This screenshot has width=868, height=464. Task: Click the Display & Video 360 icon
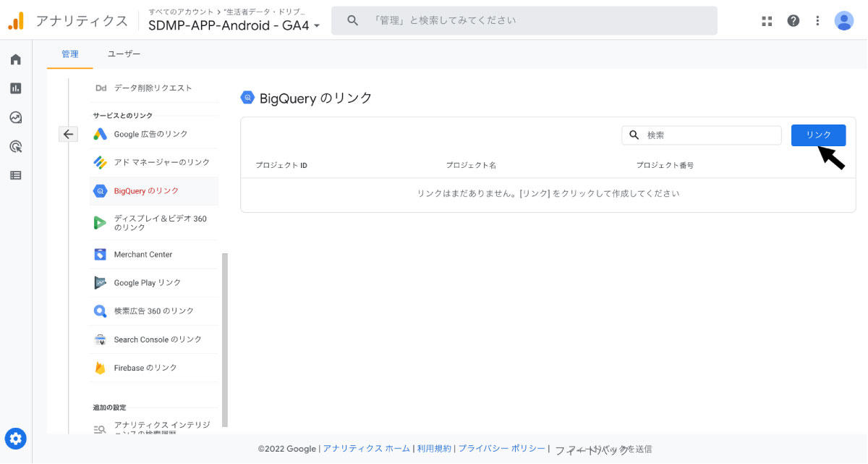[x=101, y=223]
